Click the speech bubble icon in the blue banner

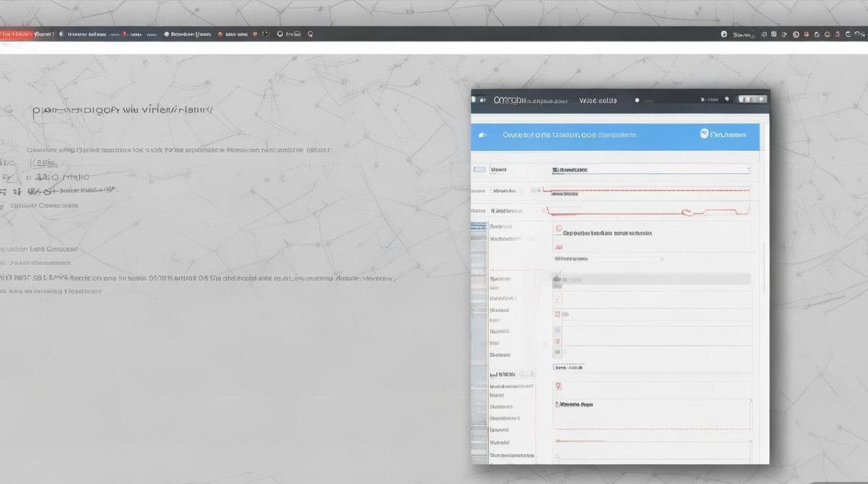point(482,136)
